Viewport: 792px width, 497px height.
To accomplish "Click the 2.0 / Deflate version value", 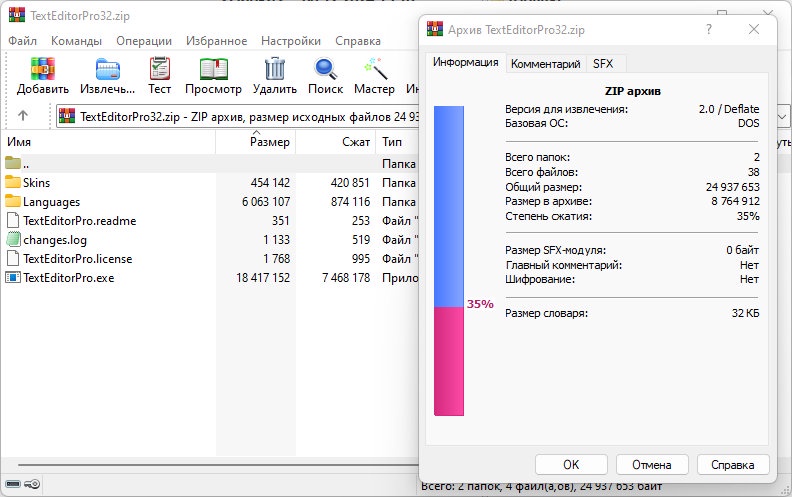I will coord(729,109).
